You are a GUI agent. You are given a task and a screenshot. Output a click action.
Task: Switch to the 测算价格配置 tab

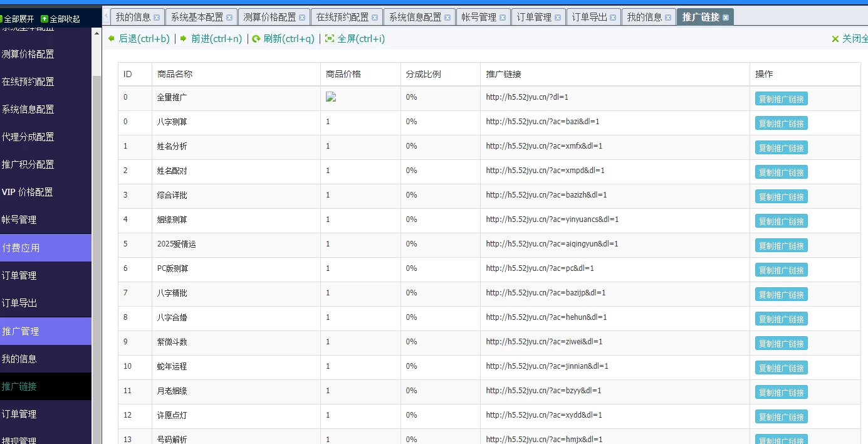269,17
